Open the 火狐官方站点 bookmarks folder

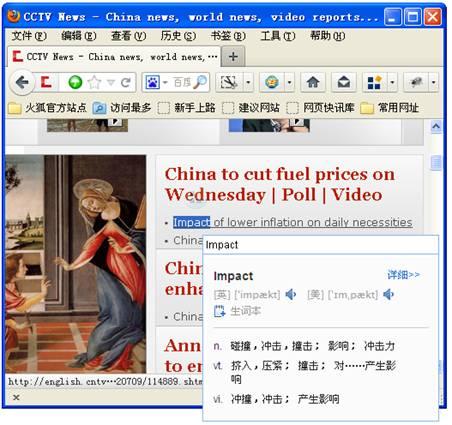click(47, 108)
